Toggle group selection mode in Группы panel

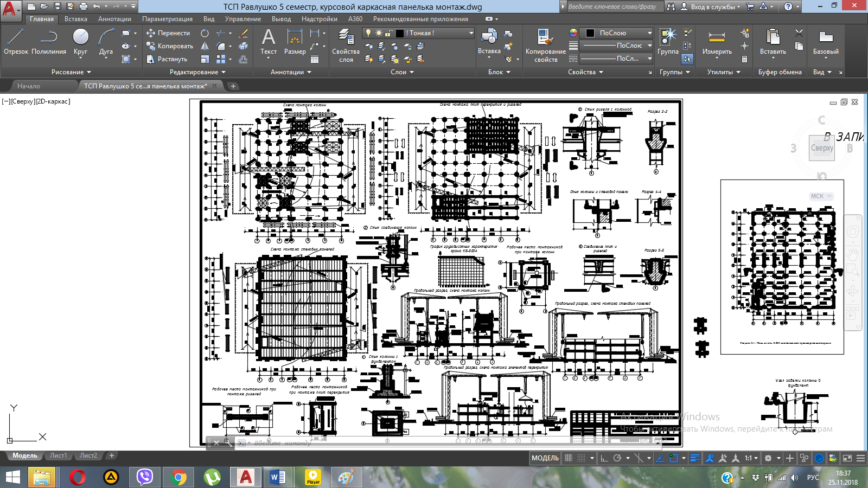tap(687, 59)
